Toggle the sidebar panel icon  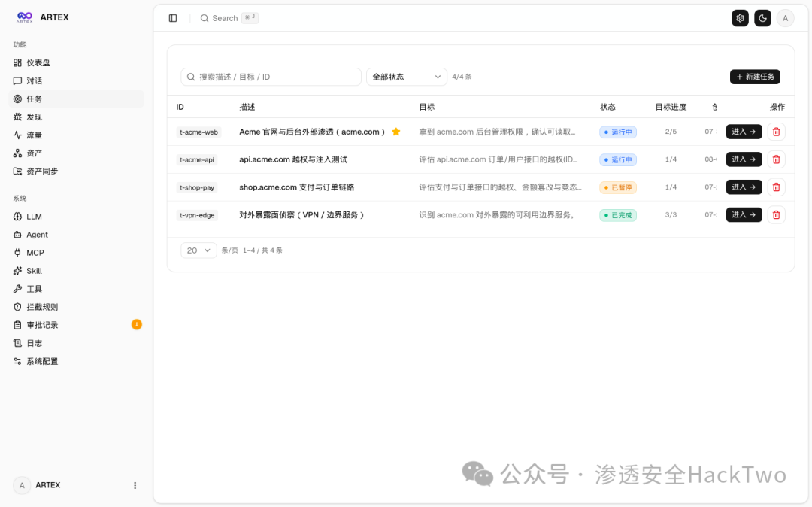point(173,18)
